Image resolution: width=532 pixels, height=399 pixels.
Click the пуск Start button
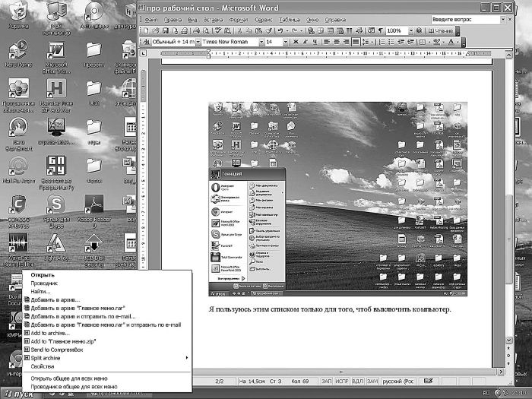[21, 393]
